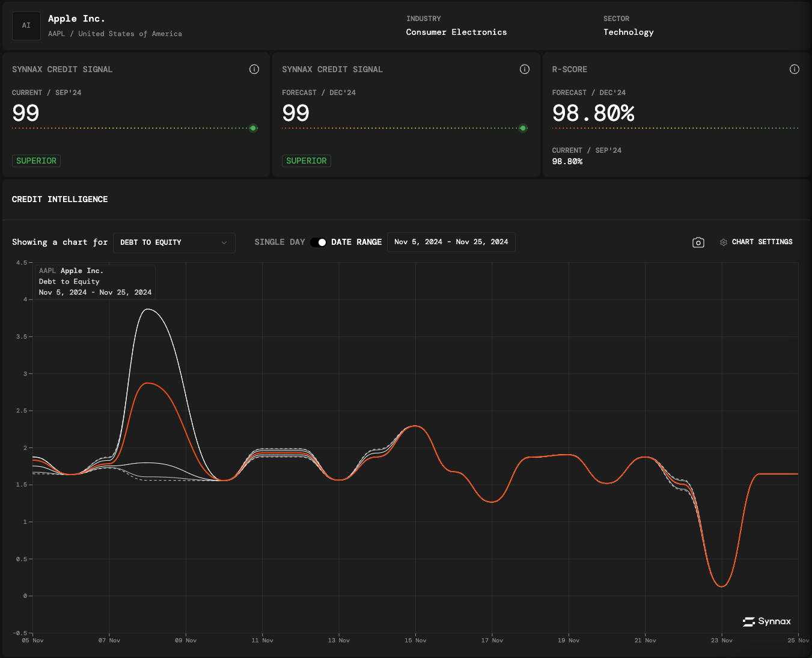Image resolution: width=812 pixels, height=658 pixels.
Task: Open CHART SETTINGS text button
Action: pos(762,242)
